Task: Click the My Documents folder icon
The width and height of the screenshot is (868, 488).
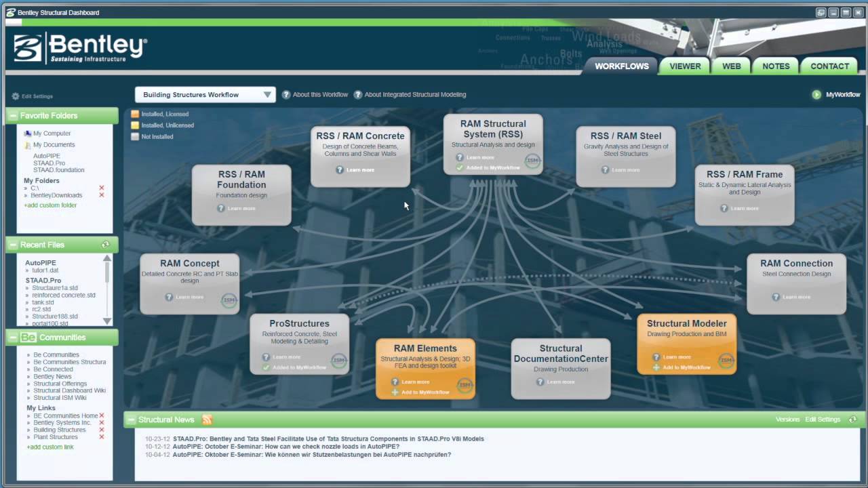Action: 28,145
